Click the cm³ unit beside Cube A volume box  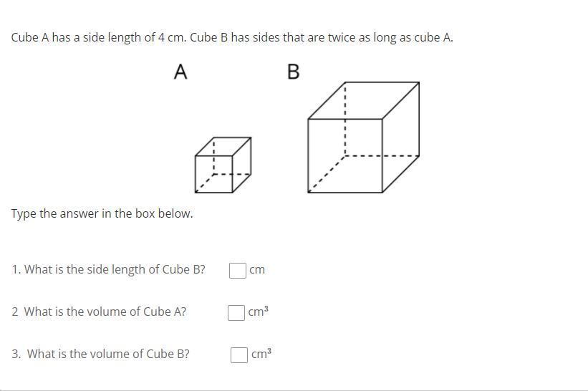[x=259, y=312]
